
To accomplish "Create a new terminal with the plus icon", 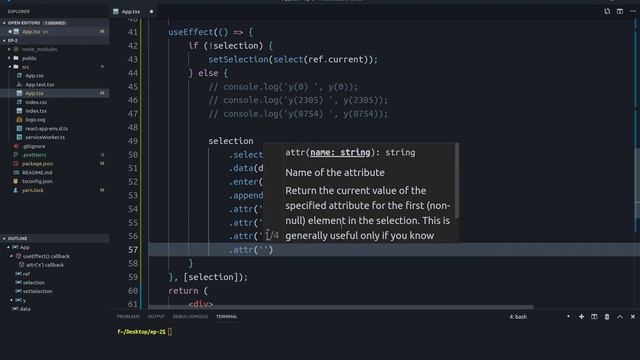I will [581, 316].
